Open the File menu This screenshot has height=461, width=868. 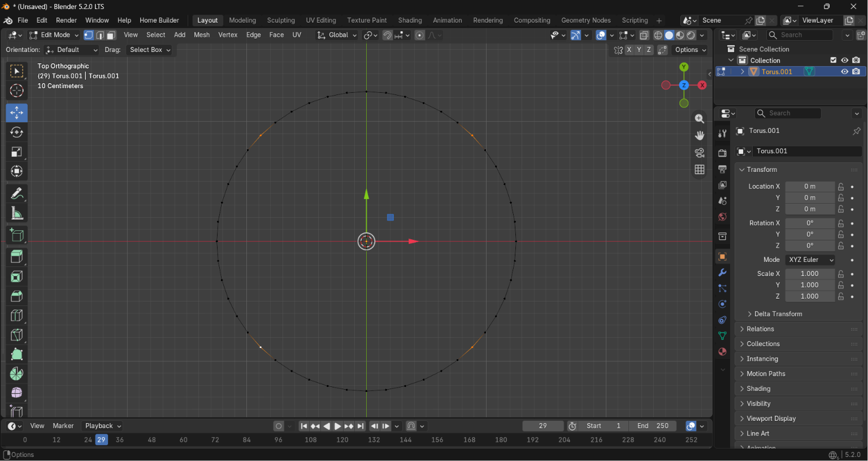pos(23,20)
